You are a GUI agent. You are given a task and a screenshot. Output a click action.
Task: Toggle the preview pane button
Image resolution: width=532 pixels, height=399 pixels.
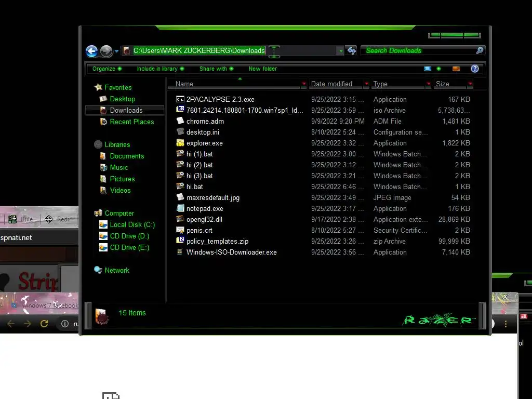pyautogui.click(x=456, y=69)
